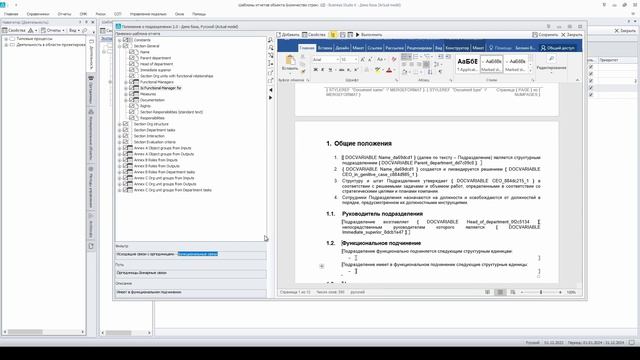Screen dimensions: 640x360
Task: Open the Отчеты menu in main window
Action: click(64, 14)
